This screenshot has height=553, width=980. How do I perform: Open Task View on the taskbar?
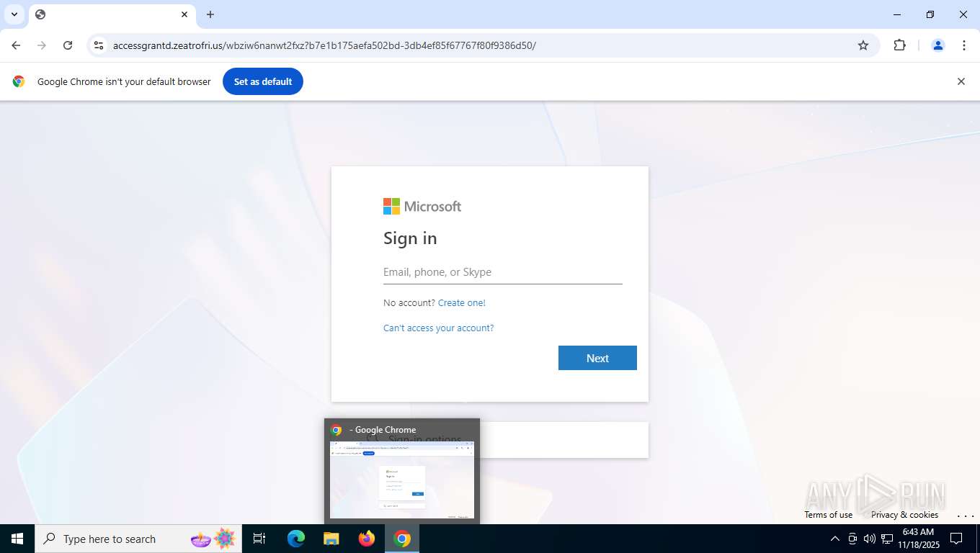pyautogui.click(x=259, y=539)
